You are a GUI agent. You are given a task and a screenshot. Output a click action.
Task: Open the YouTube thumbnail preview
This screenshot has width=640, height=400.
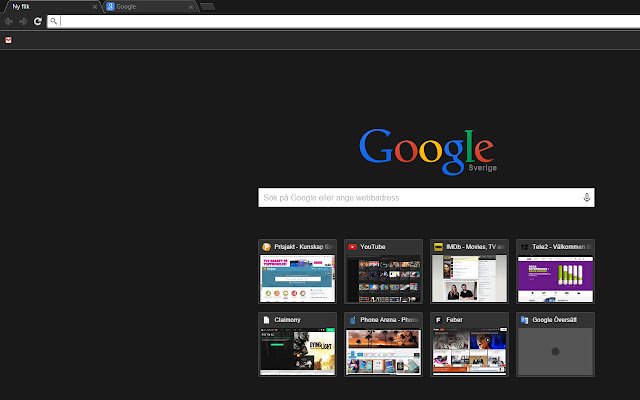[x=384, y=279]
